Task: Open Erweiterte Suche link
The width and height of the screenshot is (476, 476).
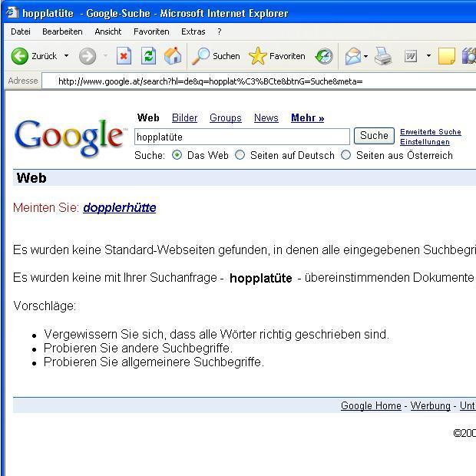Action: point(431,132)
